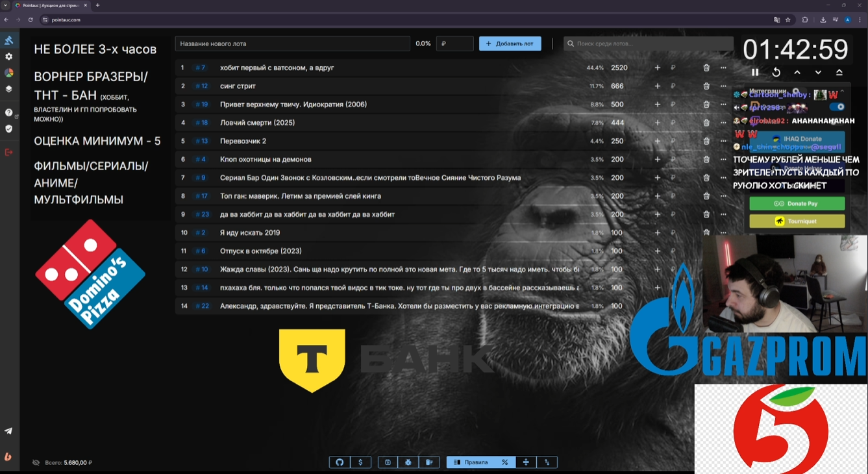
Task: Open the settings gear in sidebar
Action: (x=9, y=56)
